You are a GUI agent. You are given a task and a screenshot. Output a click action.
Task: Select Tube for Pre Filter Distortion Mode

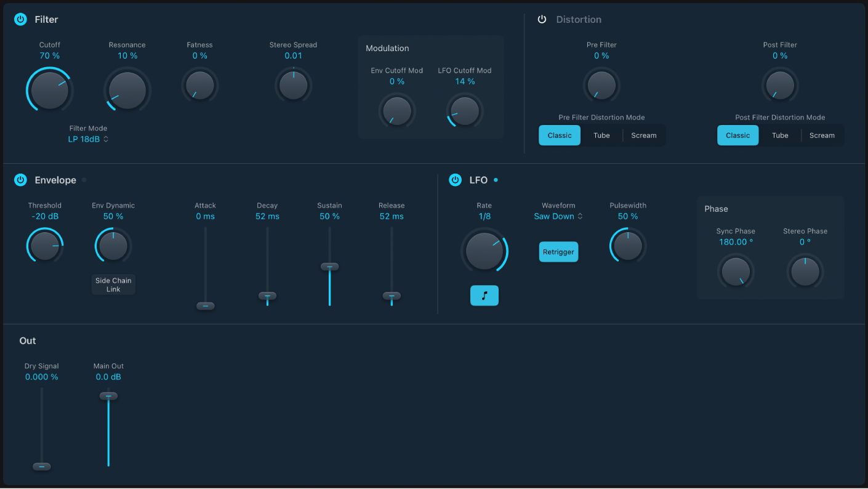click(601, 135)
